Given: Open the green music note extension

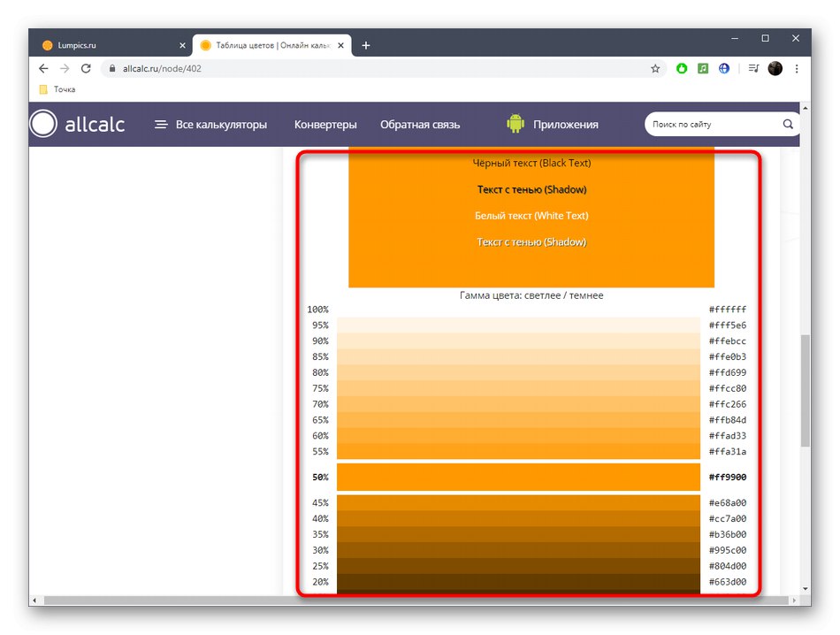Looking at the screenshot, I should 703,69.
